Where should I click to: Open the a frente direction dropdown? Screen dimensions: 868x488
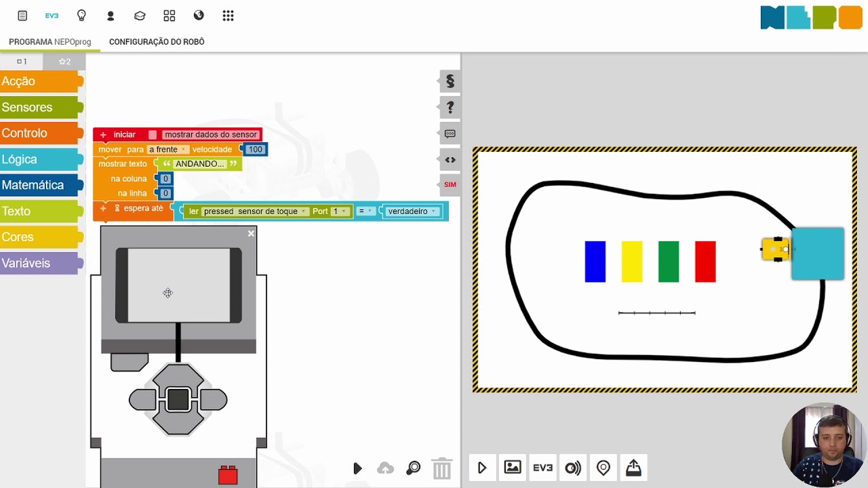pyautogui.click(x=167, y=150)
